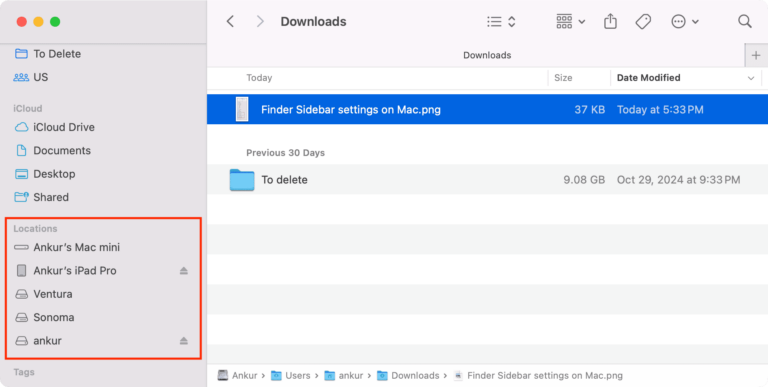Click Ankur disk in the path bar
The width and height of the screenshot is (768, 387).
(x=238, y=376)
